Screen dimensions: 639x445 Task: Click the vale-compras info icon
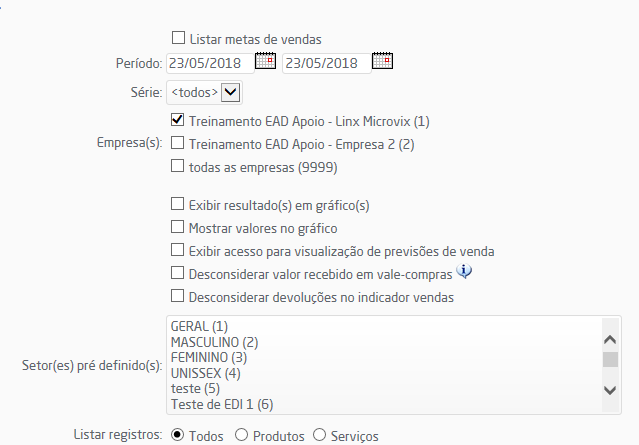(x=464, y=271)
